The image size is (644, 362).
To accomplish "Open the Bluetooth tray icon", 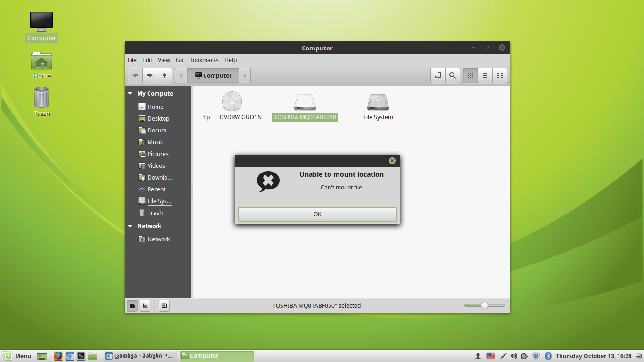I will pos(548,356).
